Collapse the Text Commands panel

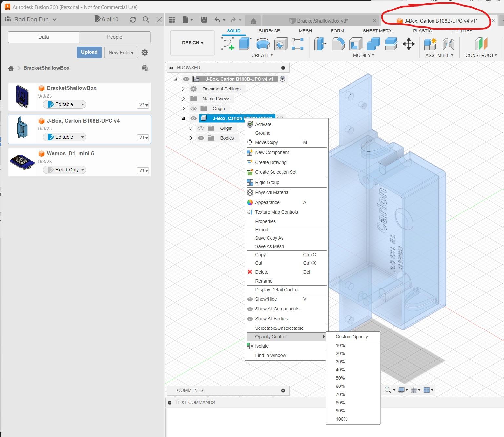pyautogui.click(x=170, y=402)
